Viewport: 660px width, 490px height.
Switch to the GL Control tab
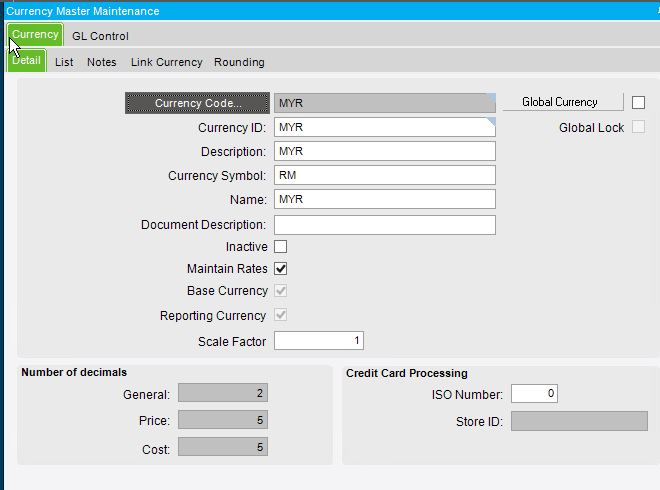click(100, 36)
